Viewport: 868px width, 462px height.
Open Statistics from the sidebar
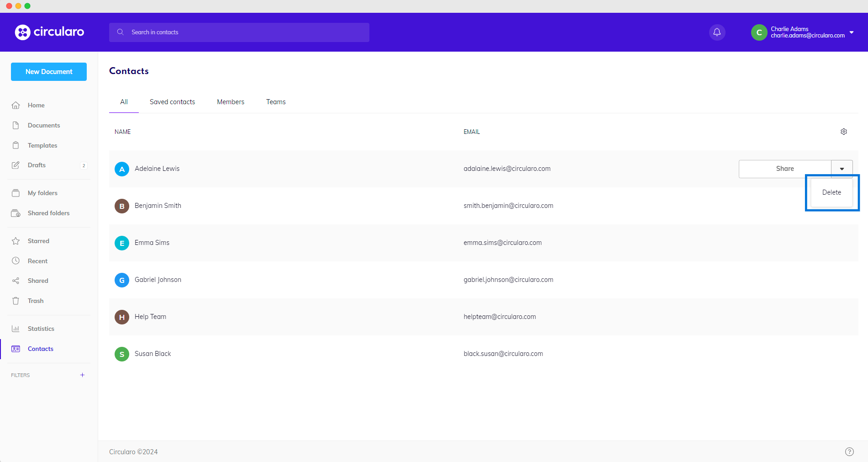(x=41, y=329)
